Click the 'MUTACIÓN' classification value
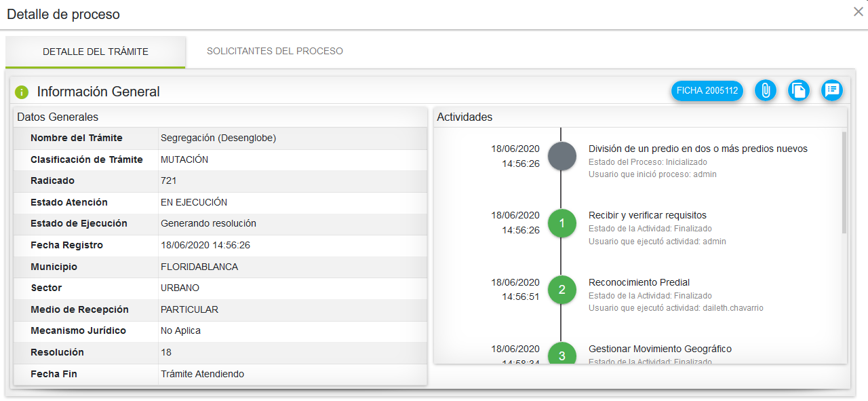Viewport: 868px width, 401px height. 184,159
